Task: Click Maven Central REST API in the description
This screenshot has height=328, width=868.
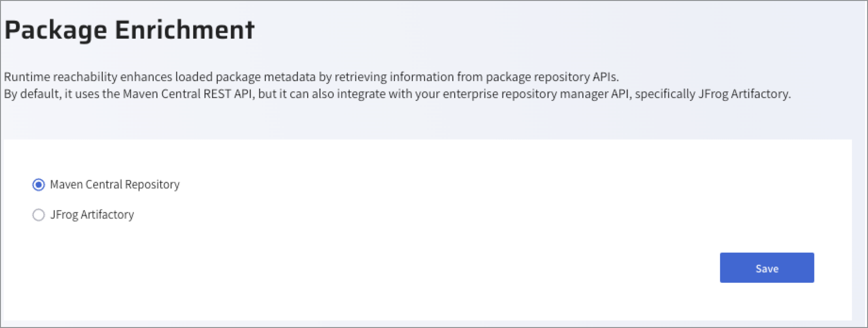Action: [188, 94]
